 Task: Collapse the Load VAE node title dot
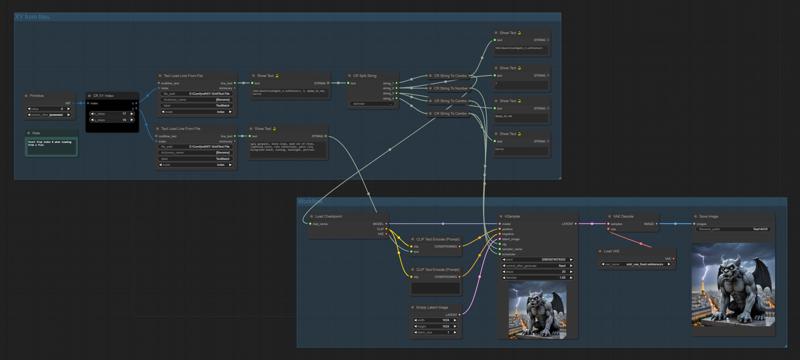(601, 251)
